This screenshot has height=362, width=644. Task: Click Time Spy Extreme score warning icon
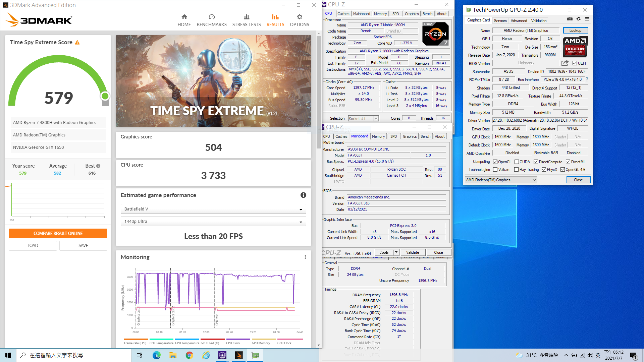[77, 42]
